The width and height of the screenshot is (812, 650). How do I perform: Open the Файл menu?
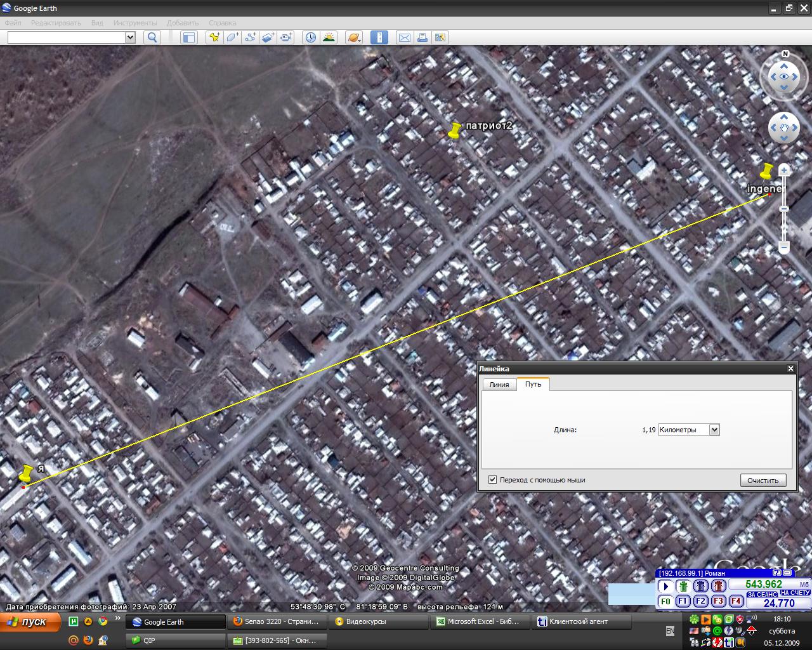[x=13, y=23]
